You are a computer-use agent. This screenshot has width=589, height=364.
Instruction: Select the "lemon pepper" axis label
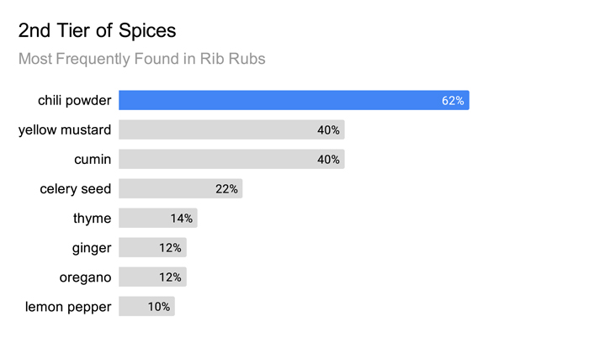68,306
